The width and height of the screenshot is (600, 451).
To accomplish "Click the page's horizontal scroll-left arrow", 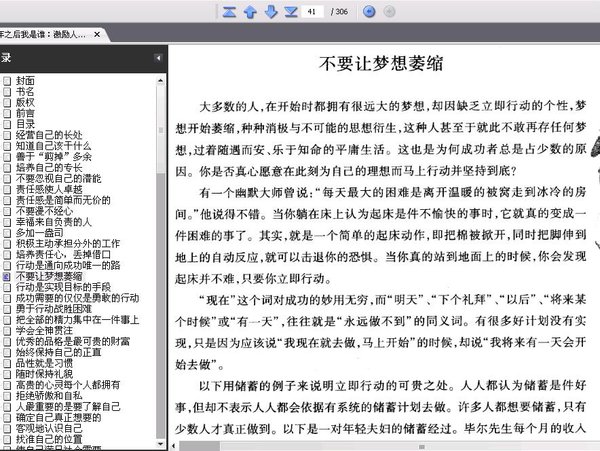I will (174, 446).
